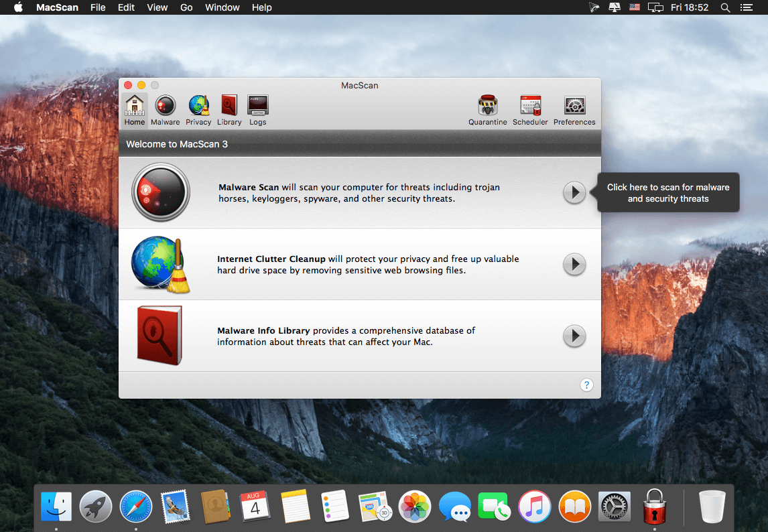Open the Library toolbar section
The height and width of the screenshot is (532, 768).
click(x=229, y=111)
